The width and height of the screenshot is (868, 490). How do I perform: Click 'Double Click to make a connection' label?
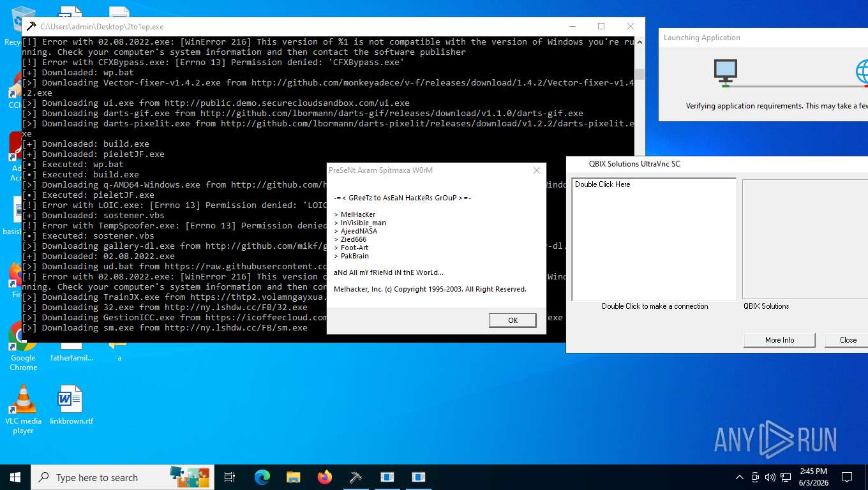point(655,306)
